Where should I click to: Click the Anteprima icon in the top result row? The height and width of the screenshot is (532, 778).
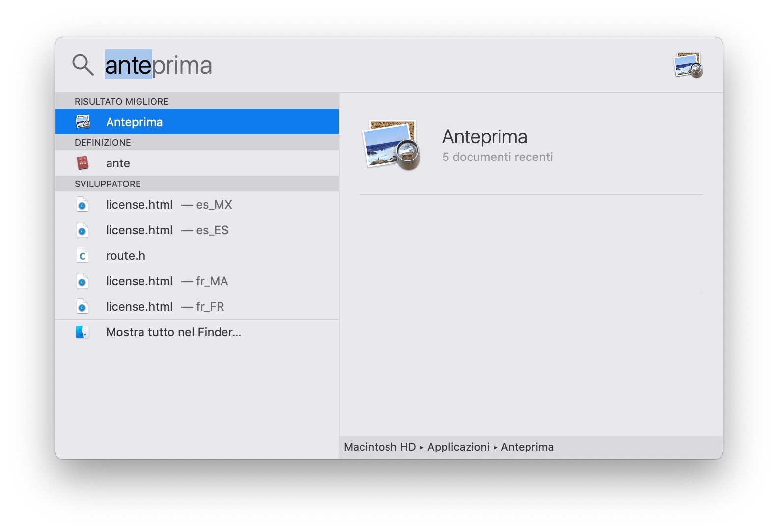(83, 122)
